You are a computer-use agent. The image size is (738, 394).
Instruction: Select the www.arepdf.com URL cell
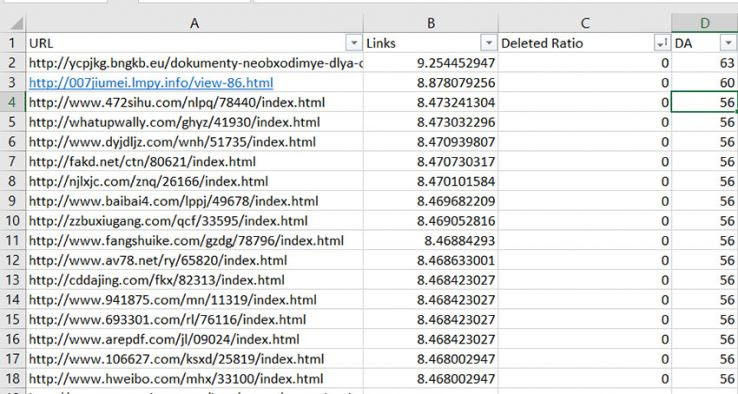pos(194,339)
